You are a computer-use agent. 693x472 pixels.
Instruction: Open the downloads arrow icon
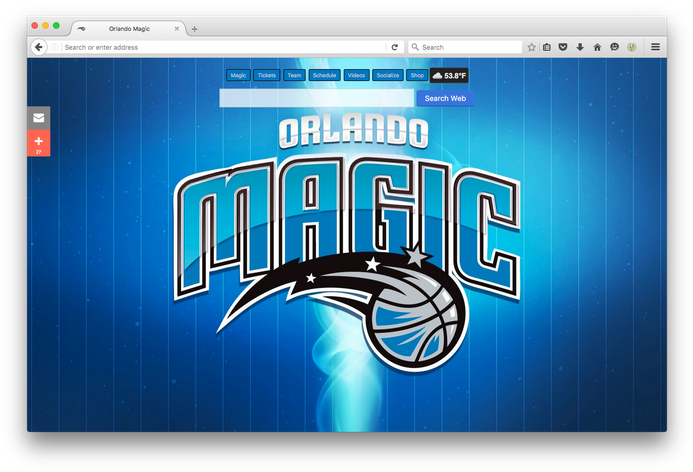point(580,47)
